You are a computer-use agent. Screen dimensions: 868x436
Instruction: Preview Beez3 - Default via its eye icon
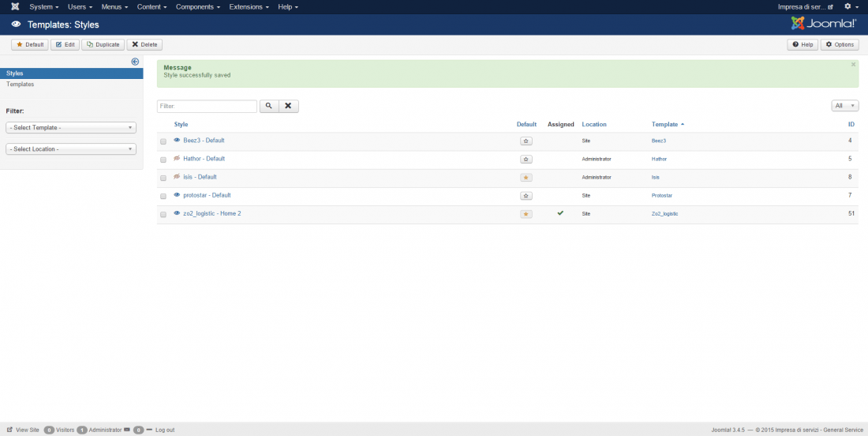tap(177, 140)
